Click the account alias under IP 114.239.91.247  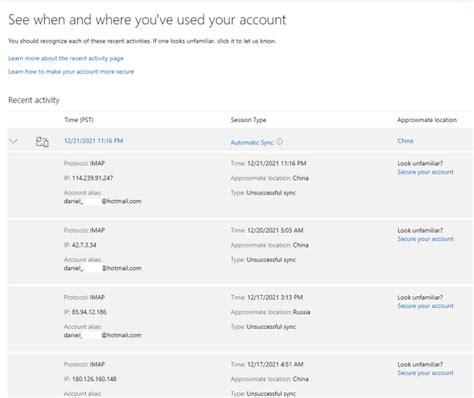[x=103, y=201]
